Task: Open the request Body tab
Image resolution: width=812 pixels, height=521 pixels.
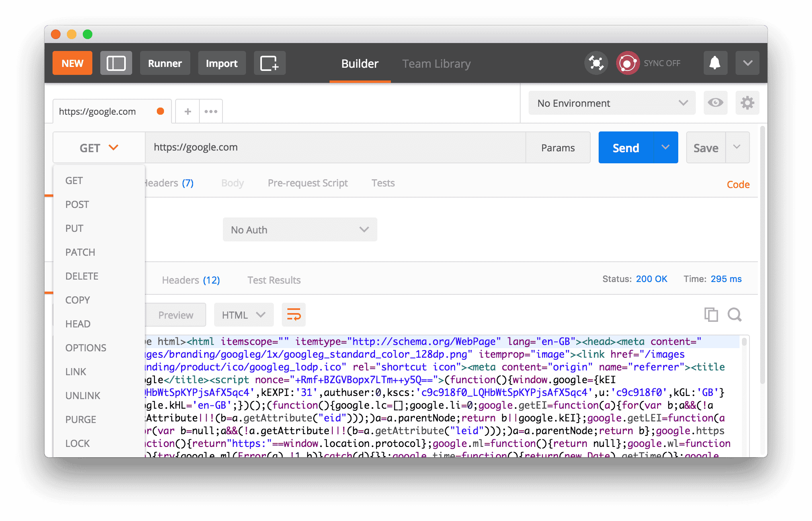Action: tap(232, 183)
